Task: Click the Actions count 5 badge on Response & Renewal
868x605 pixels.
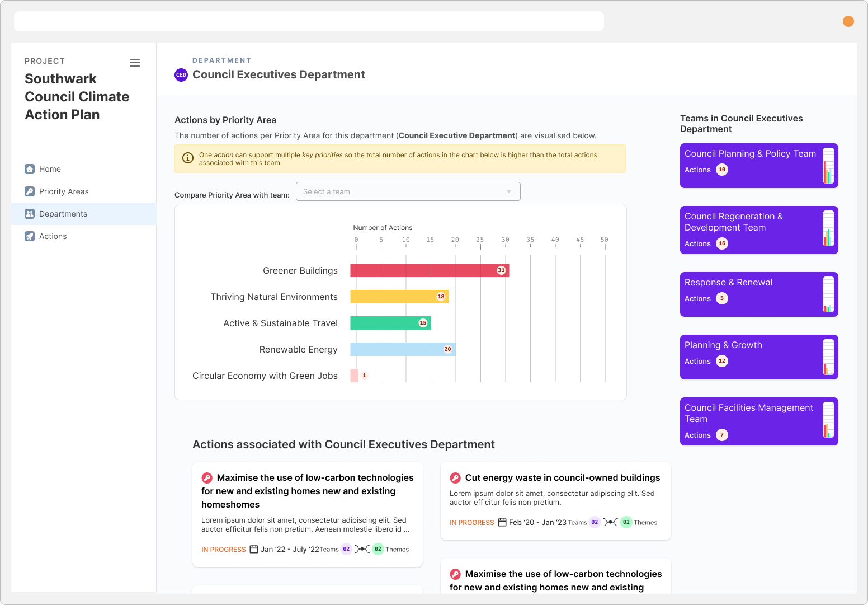Action: (x=722, y=298)
